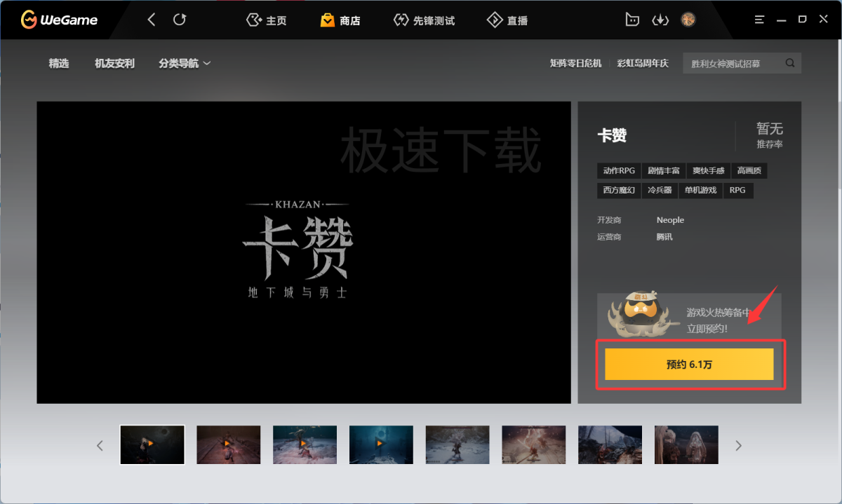Viewport: 842px width, 504px height.
Task: Open the hamburger main menu icon
Action: (759, 20)
